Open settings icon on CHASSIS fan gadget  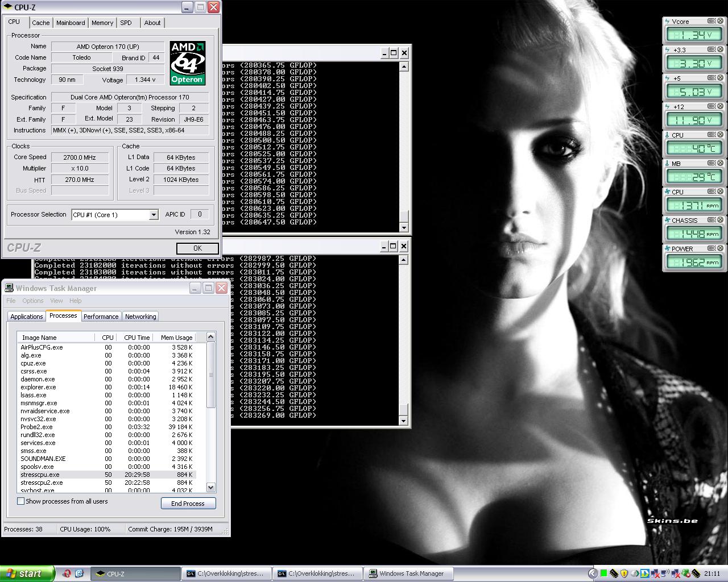711,220
